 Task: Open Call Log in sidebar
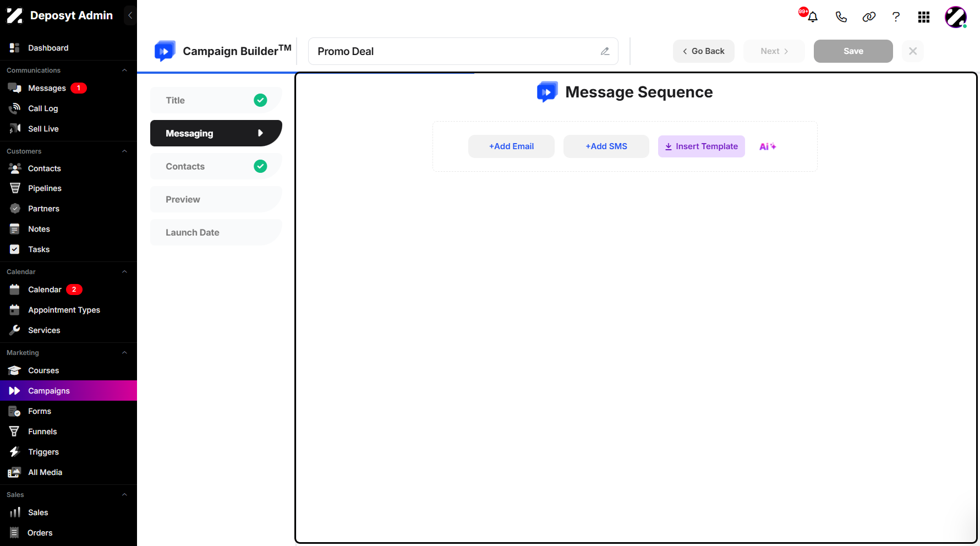[68, 108]
